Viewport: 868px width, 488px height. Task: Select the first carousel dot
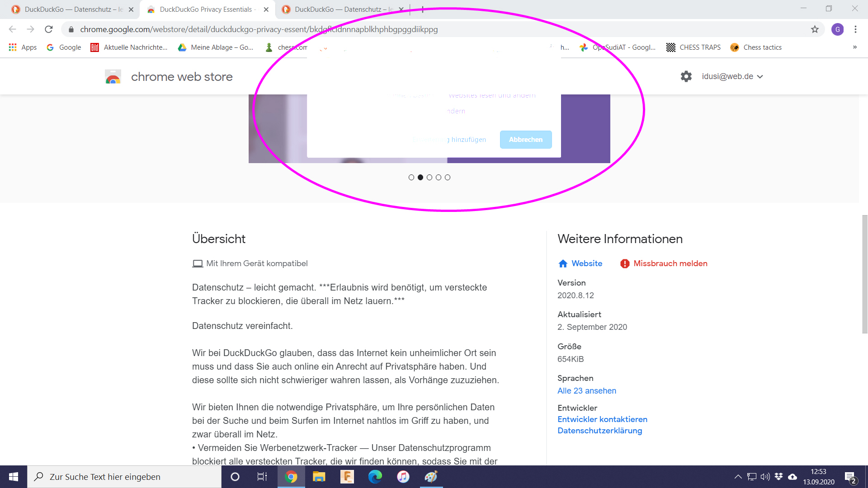click(x=411, y=178)
